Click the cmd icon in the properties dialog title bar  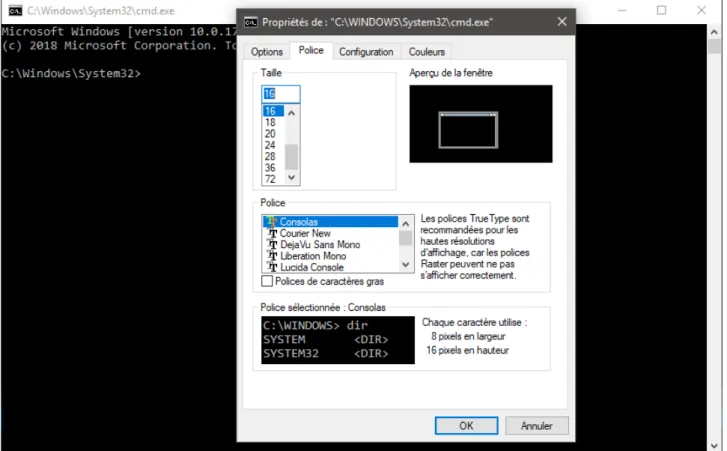pyautogui.click(x=251, y=22)
